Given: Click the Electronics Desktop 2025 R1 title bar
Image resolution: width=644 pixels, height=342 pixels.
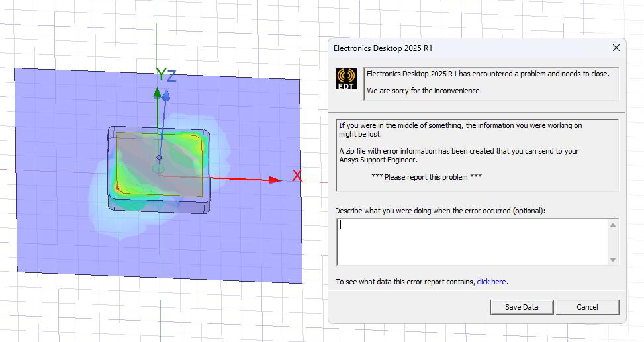Looking at the screenshot, I should pos(463,48).
